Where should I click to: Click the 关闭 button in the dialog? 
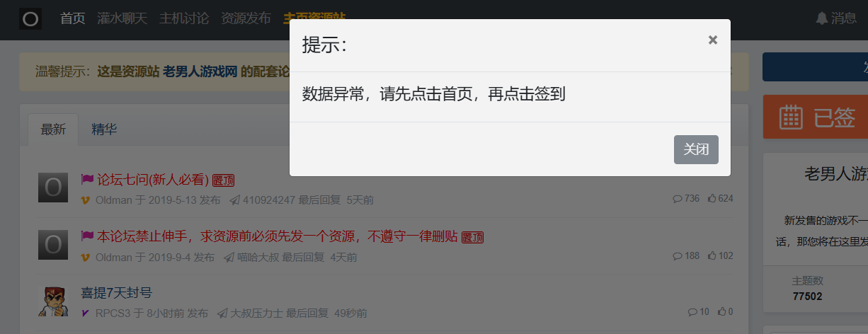coord(696,149)
